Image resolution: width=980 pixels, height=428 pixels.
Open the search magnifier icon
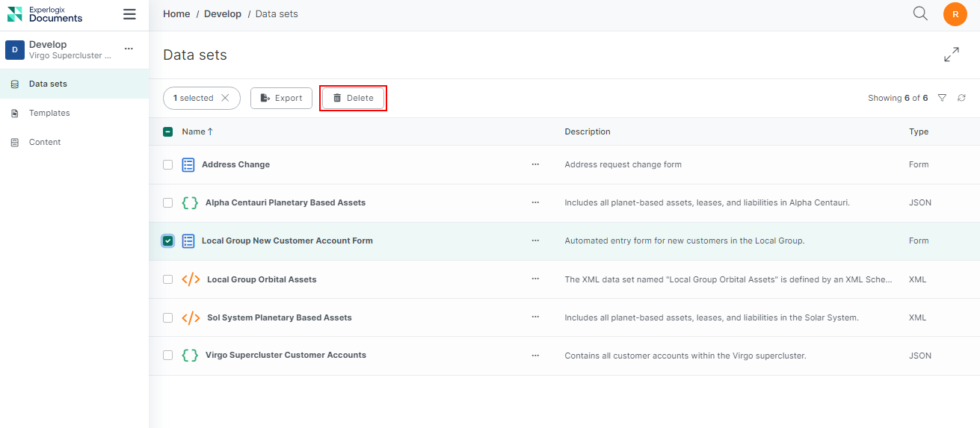pyautogui.click(x=920, y=13)
